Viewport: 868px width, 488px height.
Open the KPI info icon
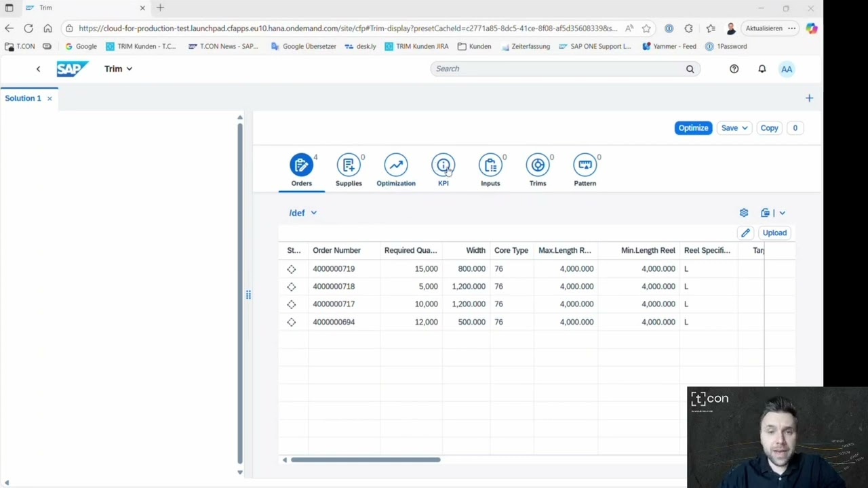coord(443,165)
